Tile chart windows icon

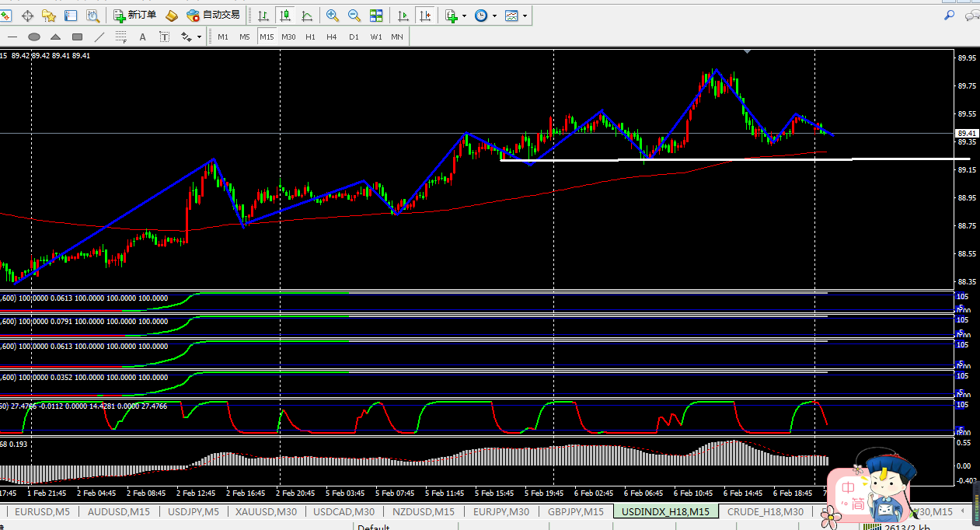376,16
